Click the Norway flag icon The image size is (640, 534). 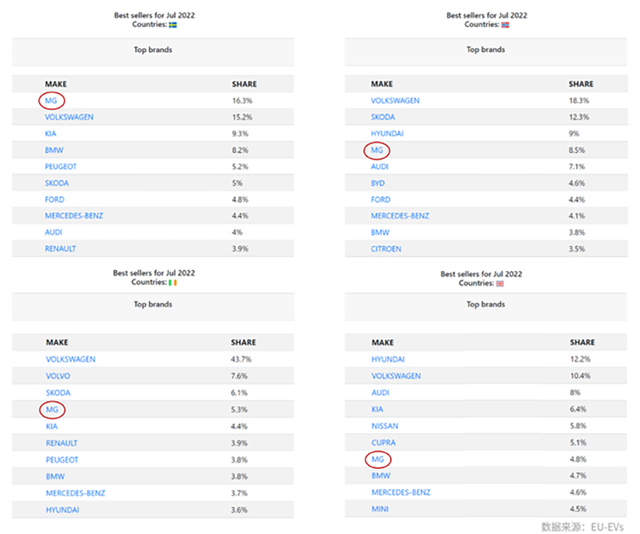tap(505, 24)
